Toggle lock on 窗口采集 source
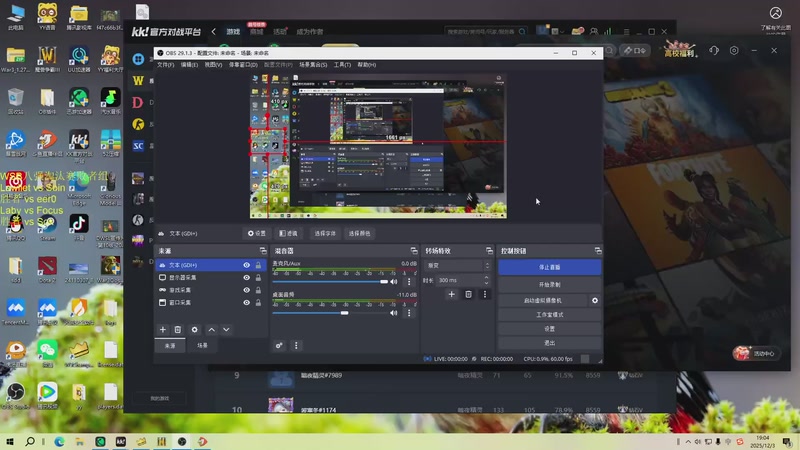The height and width of the screenshot is (450, 800). [x=258, y=303]
